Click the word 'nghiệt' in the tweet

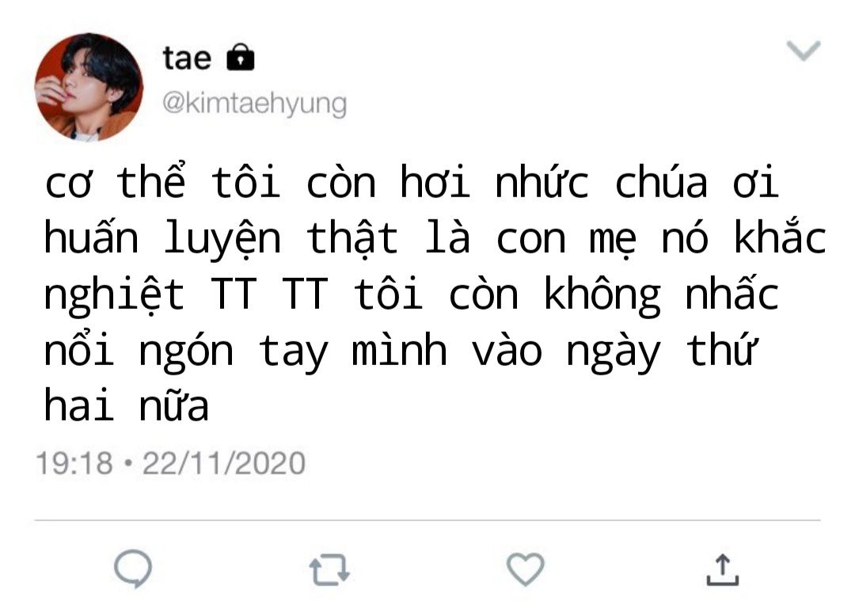[114, 295]
